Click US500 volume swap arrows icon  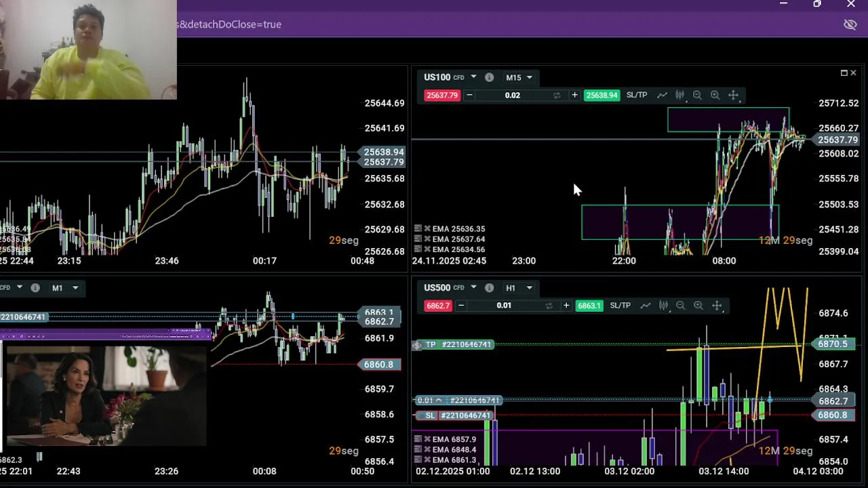coord(549,306)
